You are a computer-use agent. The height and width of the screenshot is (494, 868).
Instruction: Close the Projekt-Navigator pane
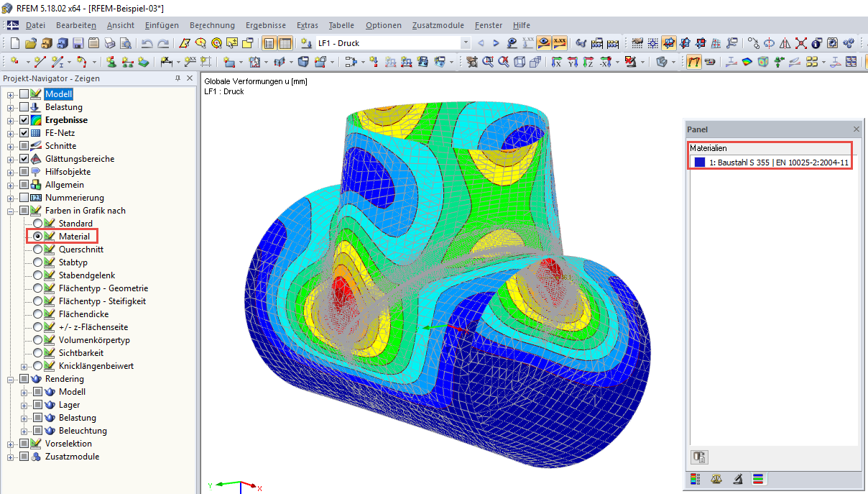(x=190, y=78)
